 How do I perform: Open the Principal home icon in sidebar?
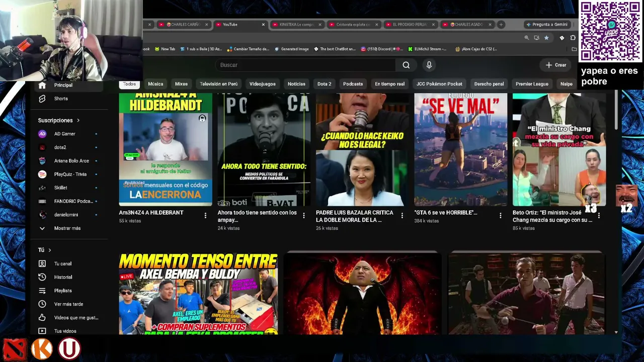pyautogui.click(x=42, y=85)
